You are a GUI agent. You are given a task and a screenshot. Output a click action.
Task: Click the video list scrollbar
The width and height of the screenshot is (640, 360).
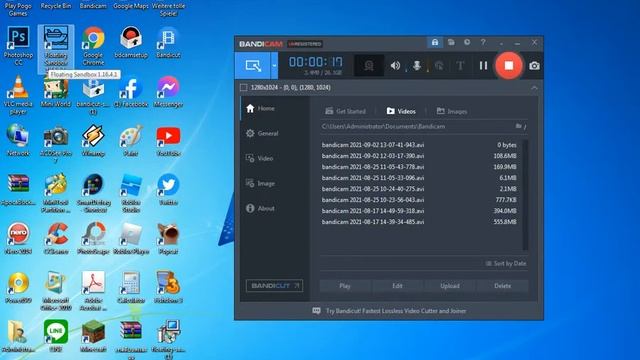tap(525, 195)
